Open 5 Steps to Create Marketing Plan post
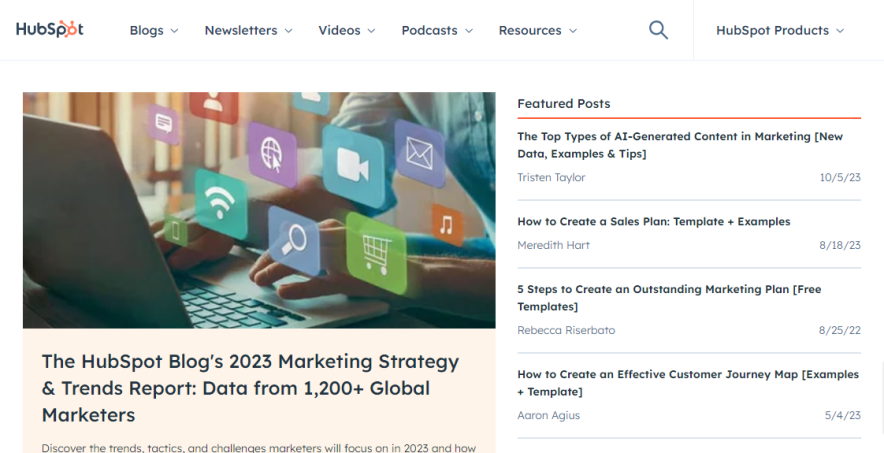 (x=669, y=298)
